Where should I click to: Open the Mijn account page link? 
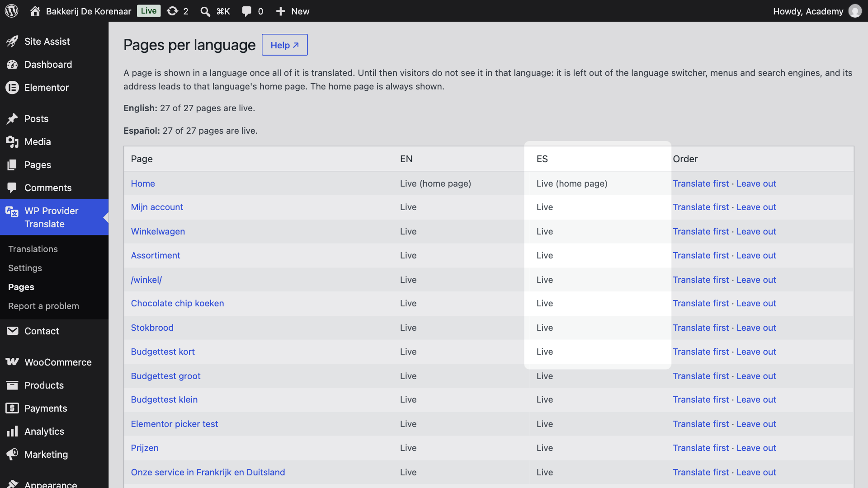tap(157, 207)
